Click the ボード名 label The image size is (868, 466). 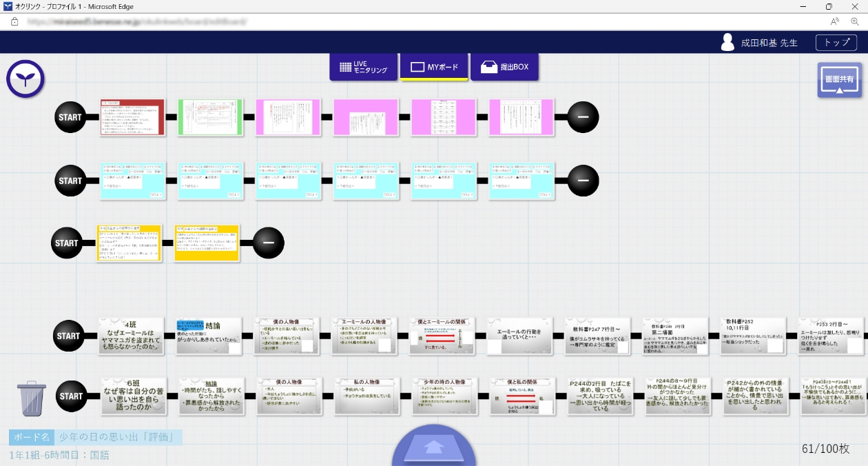coord(32,437)
